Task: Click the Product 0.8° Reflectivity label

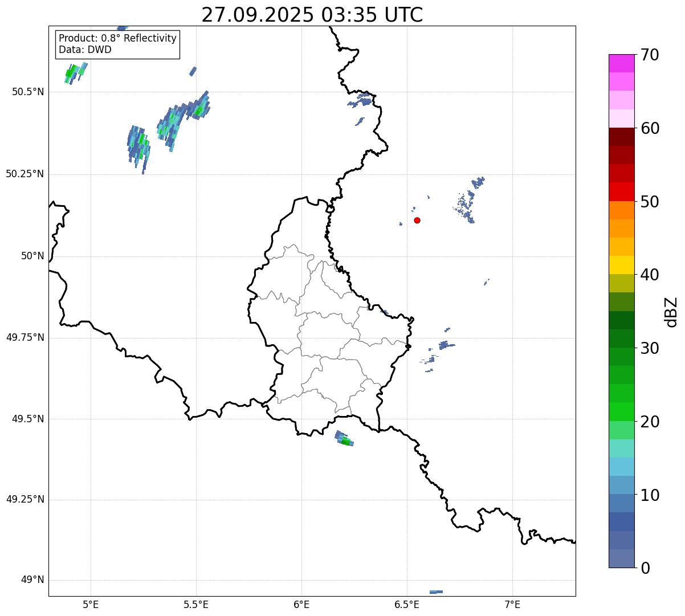Action: [x=118, y=39]
